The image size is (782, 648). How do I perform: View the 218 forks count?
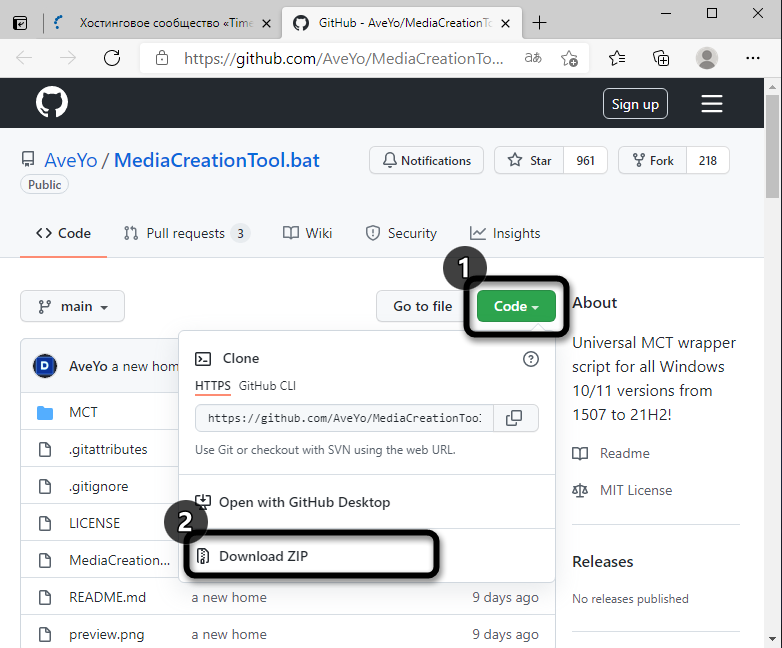708,160
